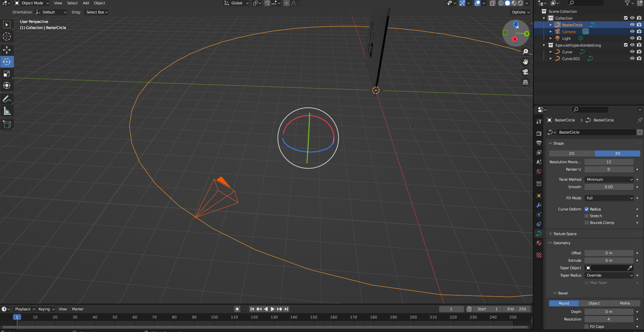Viewport: 644px width, 332px height.
Task: Open the Taper Radius Override dropdown
Action: 609,275
